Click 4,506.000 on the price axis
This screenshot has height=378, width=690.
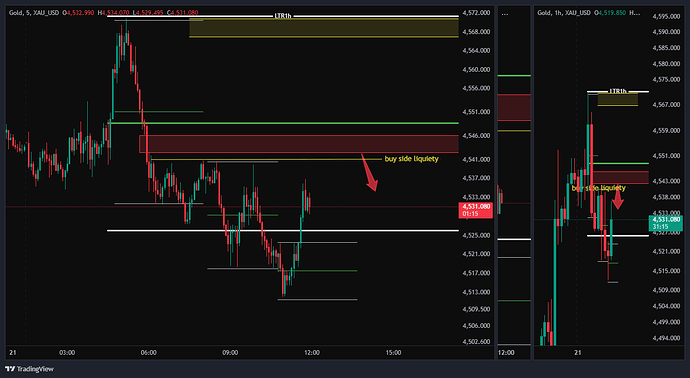pyautogui.click(x=476, y=326)
